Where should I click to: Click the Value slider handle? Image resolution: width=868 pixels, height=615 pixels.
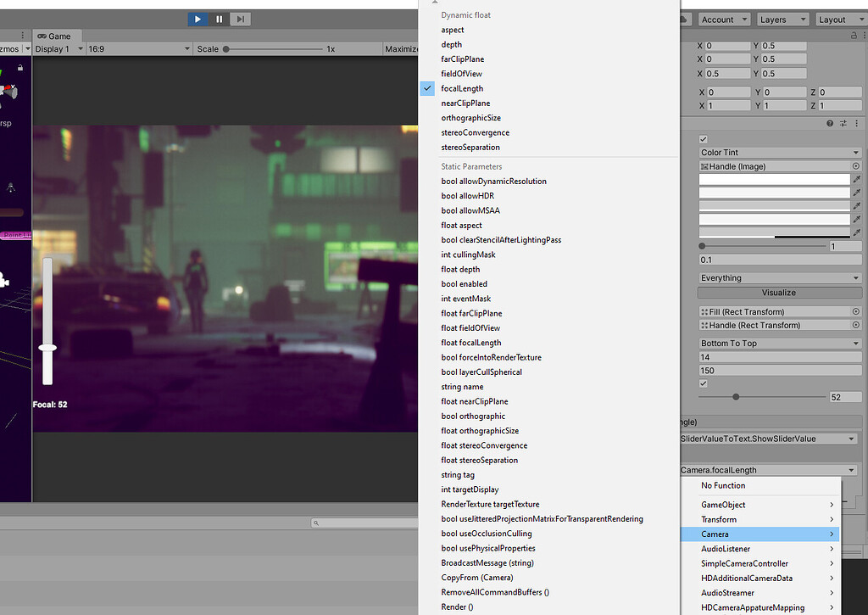tap(736, 397)
